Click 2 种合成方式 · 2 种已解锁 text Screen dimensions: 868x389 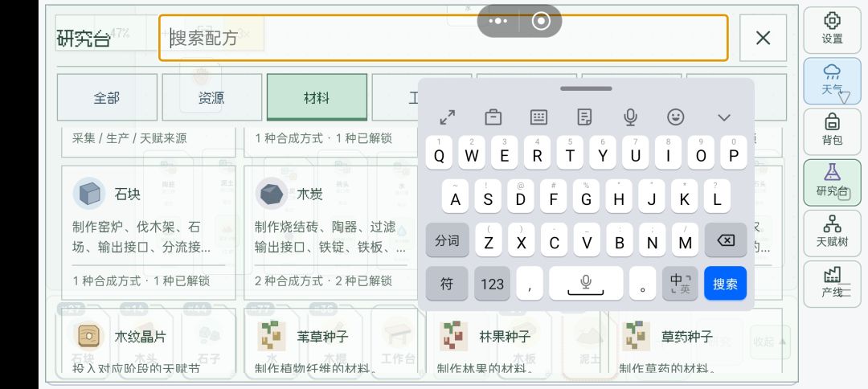click(323, 280)
